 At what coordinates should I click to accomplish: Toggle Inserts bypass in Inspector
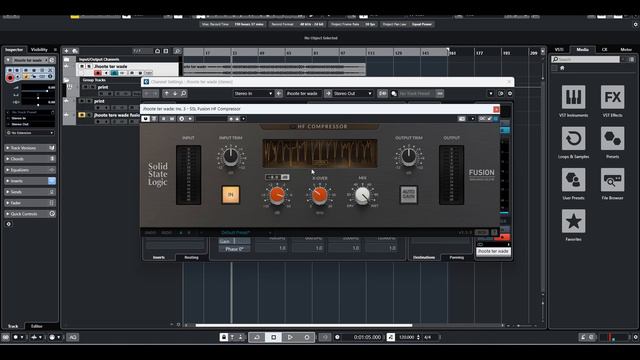coord(52,181)
